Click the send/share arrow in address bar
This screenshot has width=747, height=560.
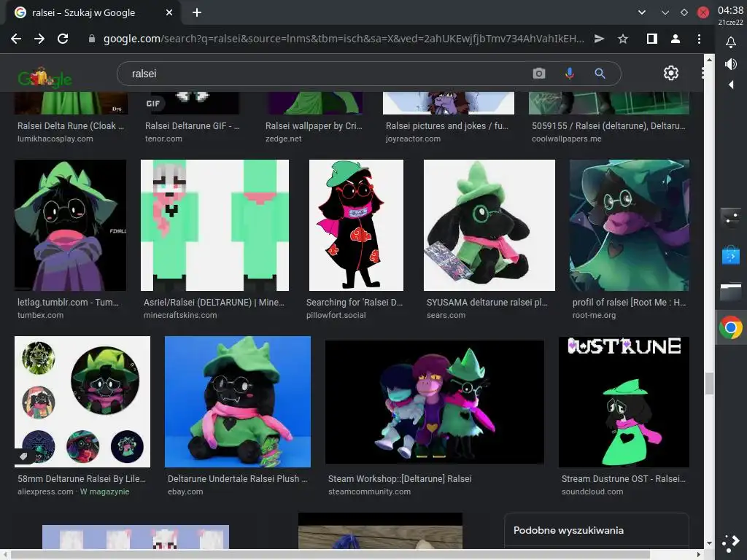click(x=600, y=39)
